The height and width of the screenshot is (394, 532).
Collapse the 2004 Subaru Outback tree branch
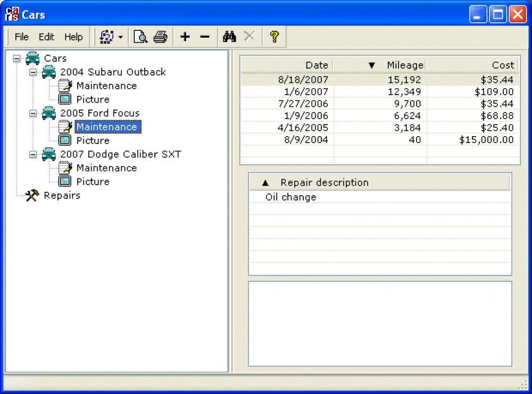pyautogui.click(x=33, y=72)
